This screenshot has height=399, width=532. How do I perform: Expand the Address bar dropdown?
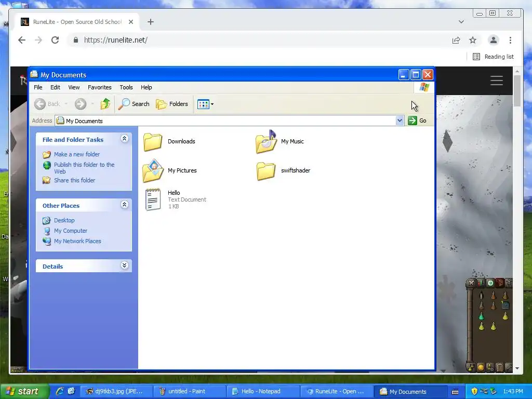[x=400, y=121]
